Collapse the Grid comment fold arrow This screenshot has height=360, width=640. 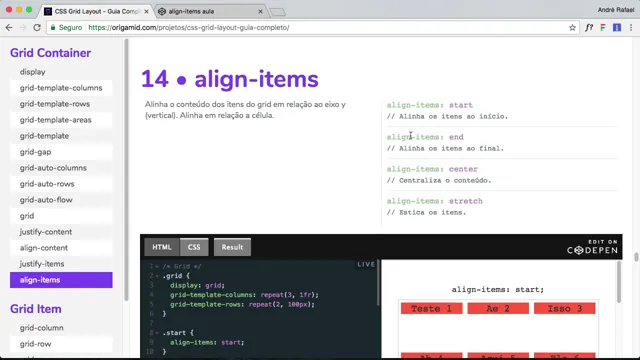[x=157, y=266]
